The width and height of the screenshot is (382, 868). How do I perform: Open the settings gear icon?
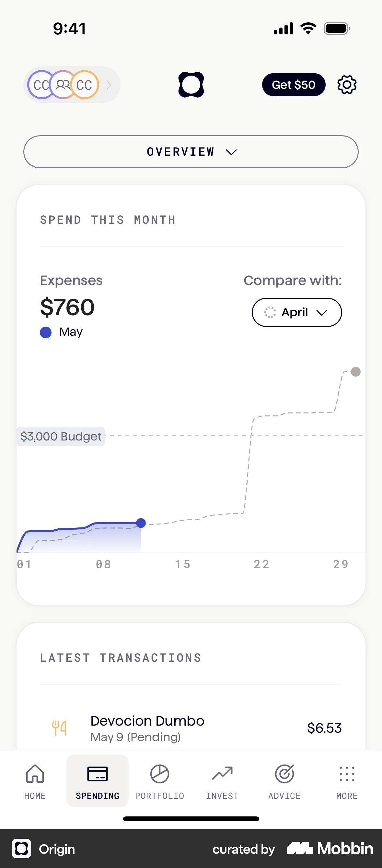coord(347,85)
